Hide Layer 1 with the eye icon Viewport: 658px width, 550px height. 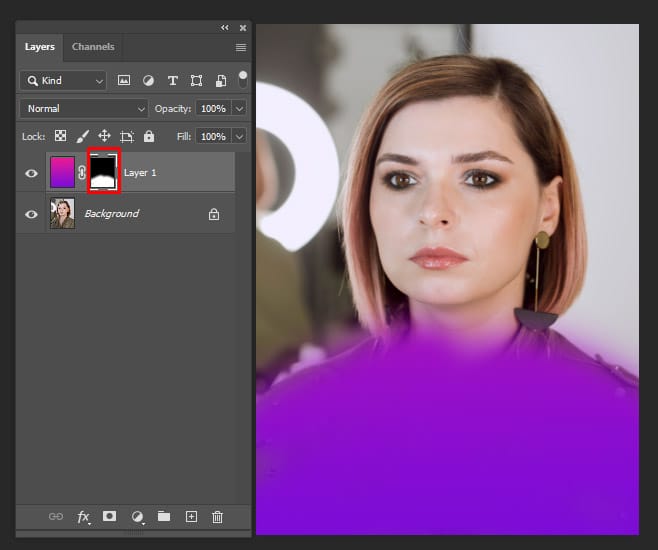click(31, 173)
